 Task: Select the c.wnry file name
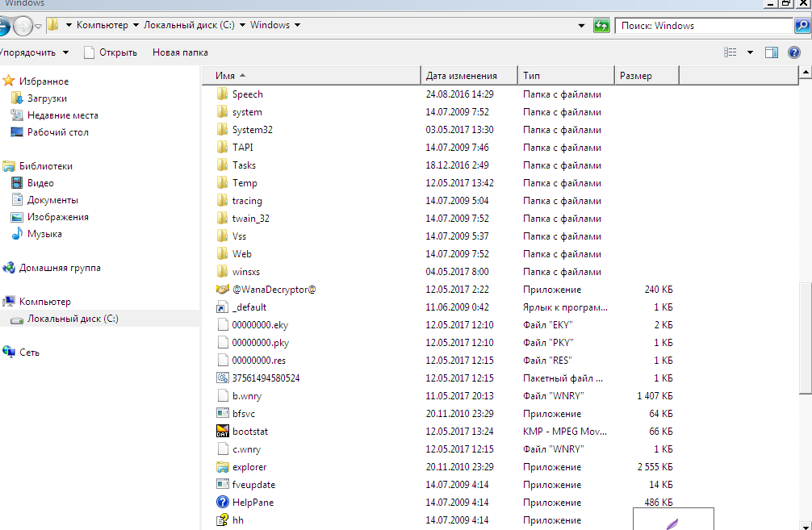246,449
